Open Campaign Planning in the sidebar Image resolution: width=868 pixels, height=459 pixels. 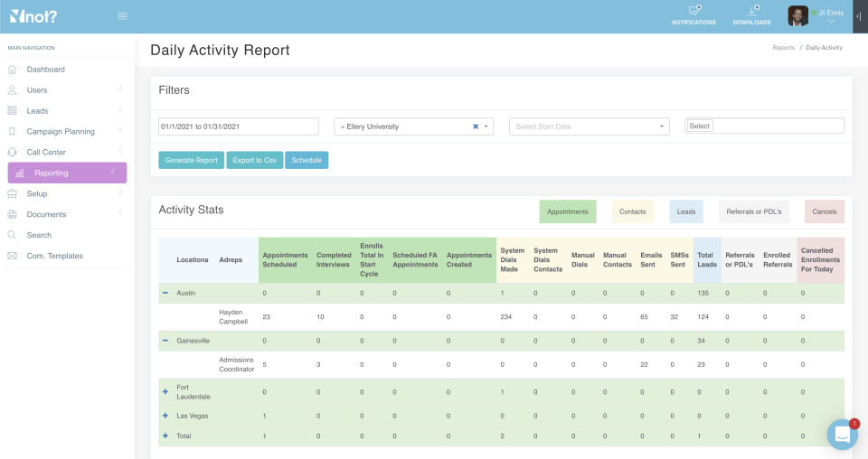61,132
